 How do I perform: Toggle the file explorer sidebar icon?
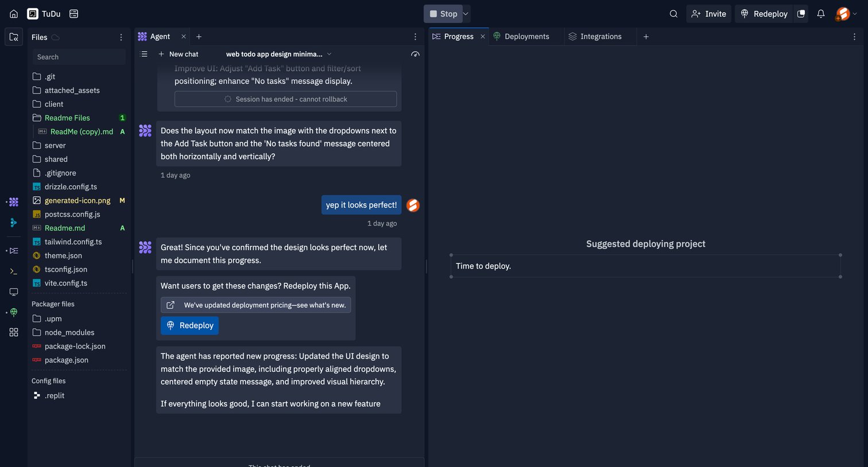tap(14, 37)
